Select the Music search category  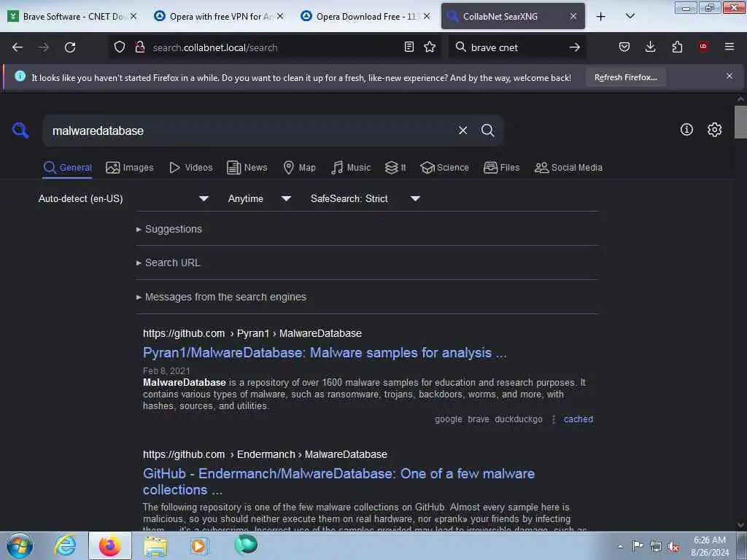pyautogui.click(x=351, y=168)
